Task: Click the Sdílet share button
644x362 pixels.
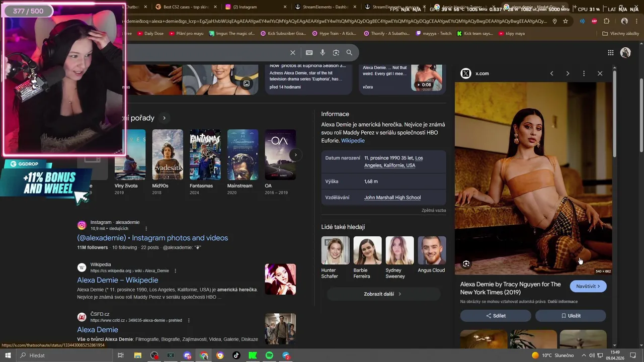Action: click(496, 316)
